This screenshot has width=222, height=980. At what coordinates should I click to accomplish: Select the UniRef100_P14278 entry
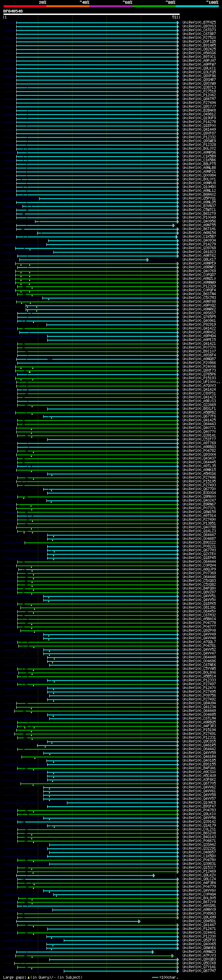click(199, 122)
